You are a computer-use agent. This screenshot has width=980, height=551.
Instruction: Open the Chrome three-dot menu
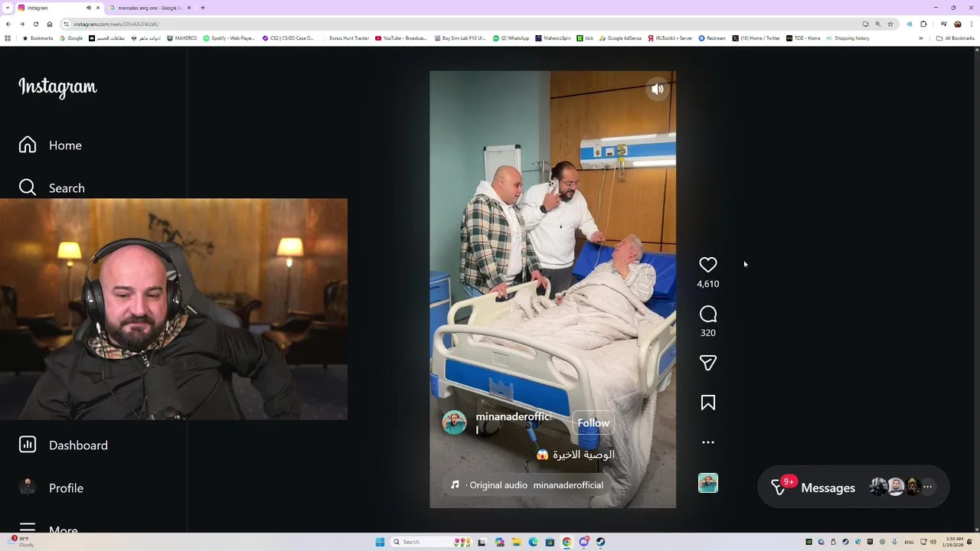point(972,24)
